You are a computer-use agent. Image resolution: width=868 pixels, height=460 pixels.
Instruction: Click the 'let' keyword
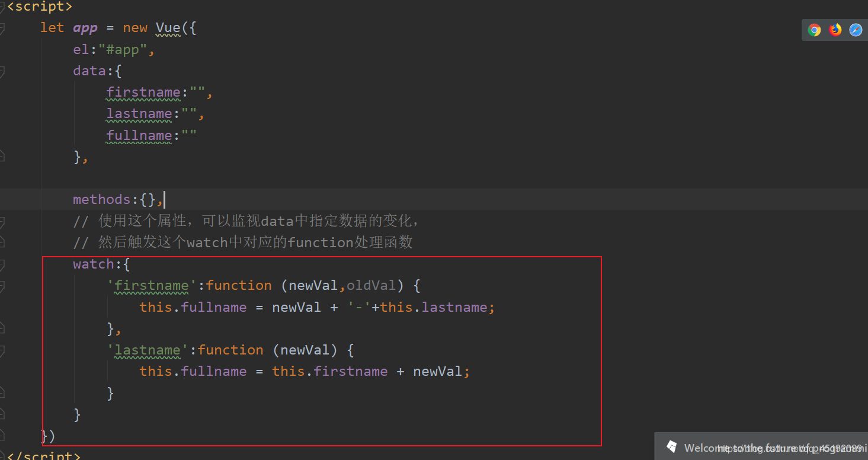[52, 28]
